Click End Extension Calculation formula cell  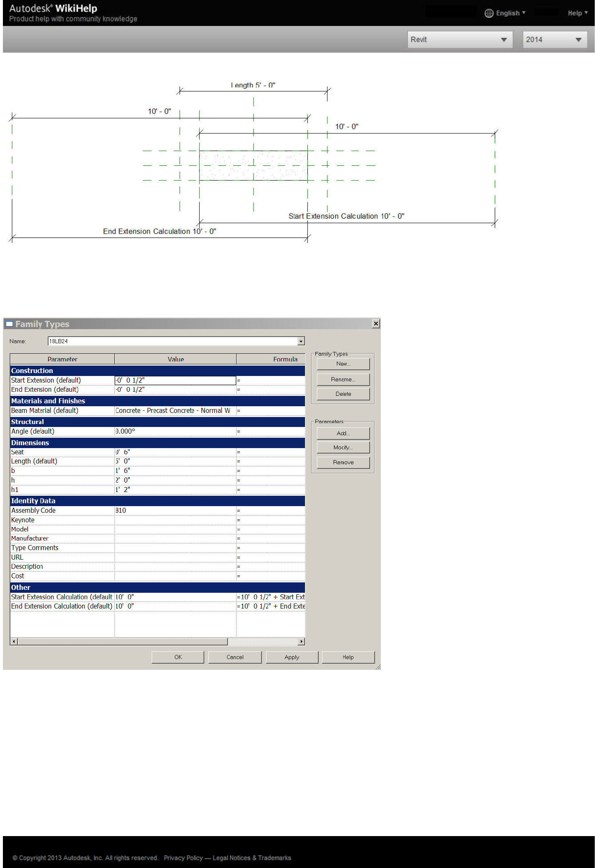271,606
